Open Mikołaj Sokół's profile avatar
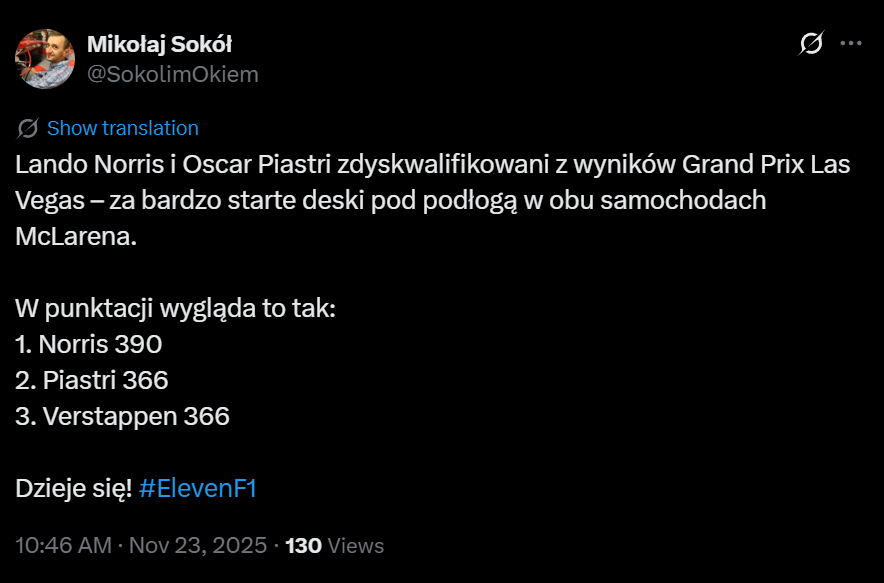884x583 pixels. coord(45,58)
